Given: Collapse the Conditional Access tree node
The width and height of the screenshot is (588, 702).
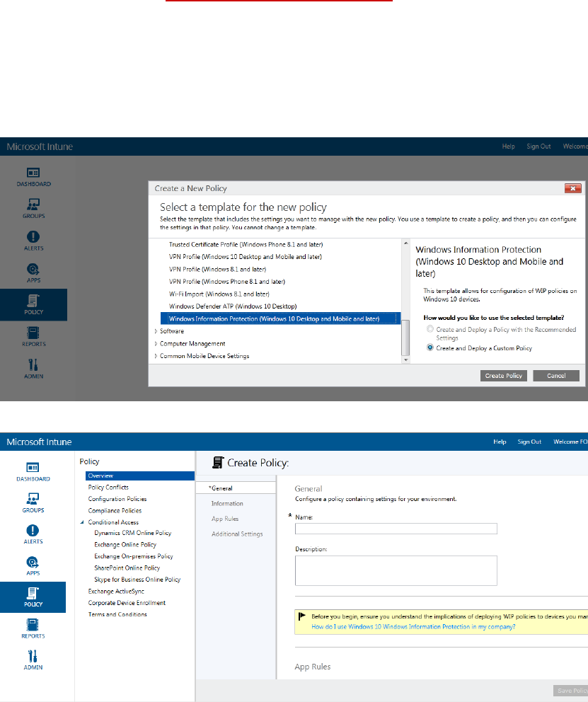Looking at the screenshot, I should tap(82, 522).
